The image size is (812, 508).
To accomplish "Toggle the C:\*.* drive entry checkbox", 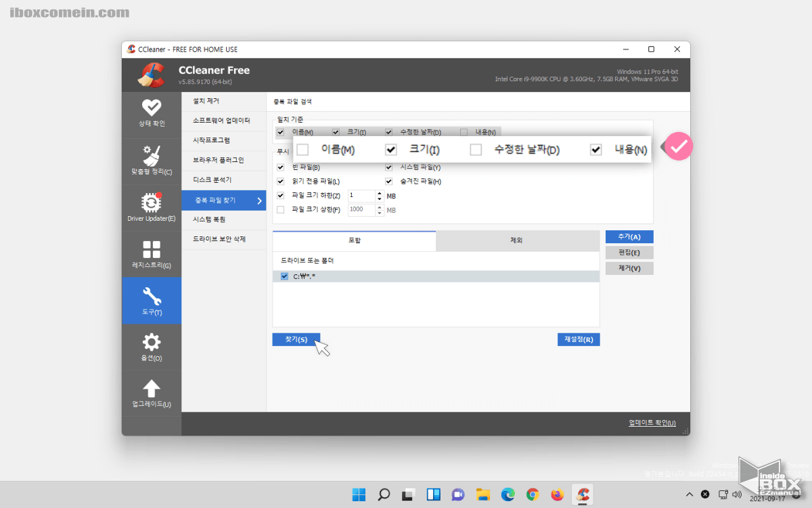I will coord(284,276).
